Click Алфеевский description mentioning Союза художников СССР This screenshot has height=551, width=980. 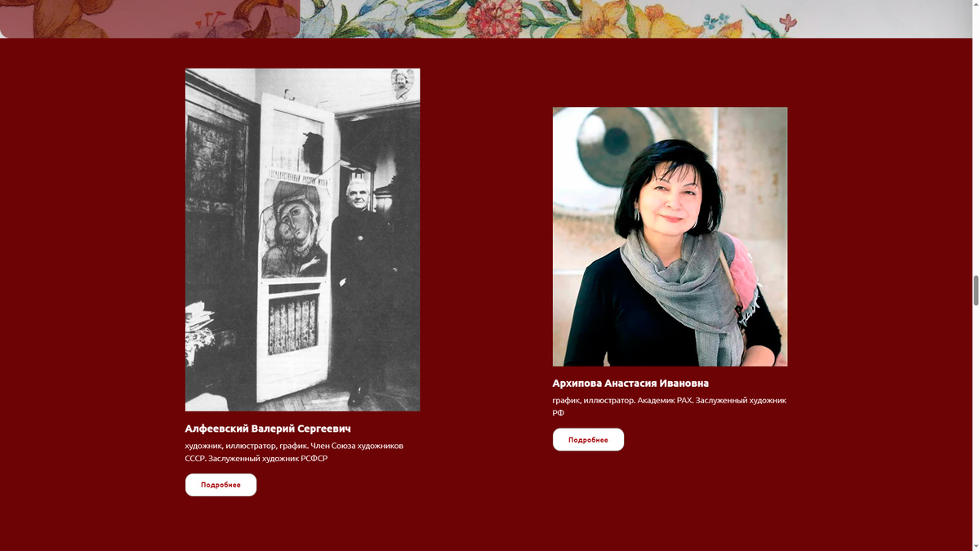pos(294,451)
